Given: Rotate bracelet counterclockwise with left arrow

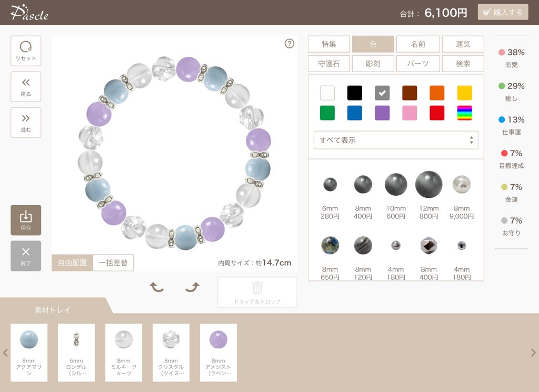Looking at the screenshot, I should point(157,287).
